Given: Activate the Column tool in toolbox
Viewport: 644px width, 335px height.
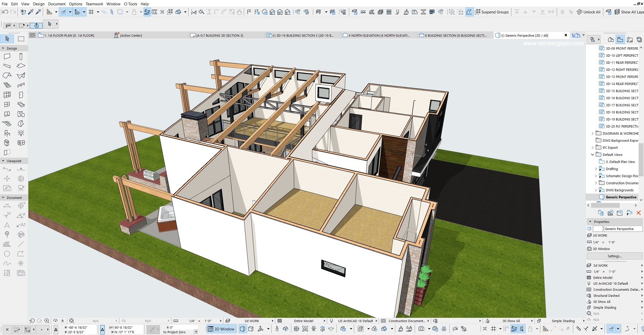Looking at the screenshot, I should 21,56.
